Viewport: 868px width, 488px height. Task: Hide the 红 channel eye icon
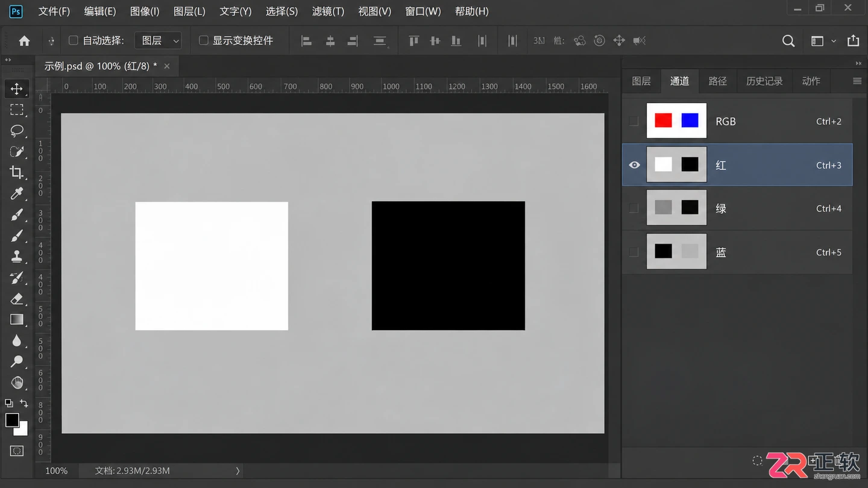coord(634,164)
